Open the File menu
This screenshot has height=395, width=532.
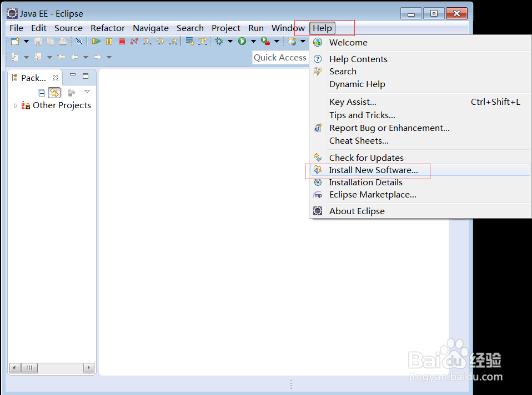click(x=16, y=28)
